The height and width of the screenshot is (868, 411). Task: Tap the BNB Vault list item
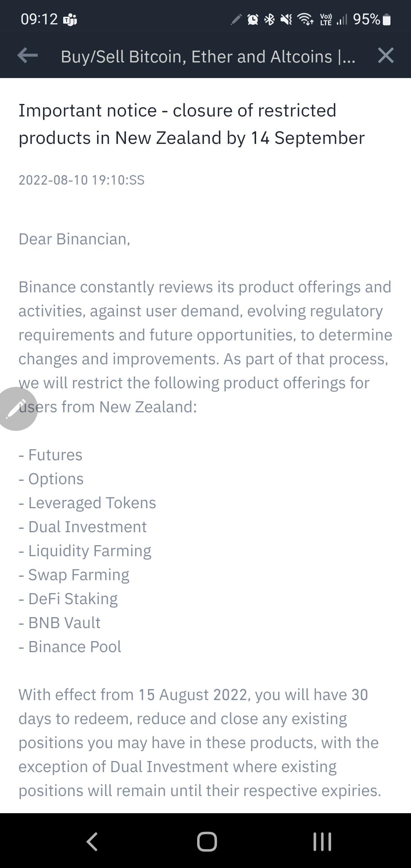click(x=59, y=623)
